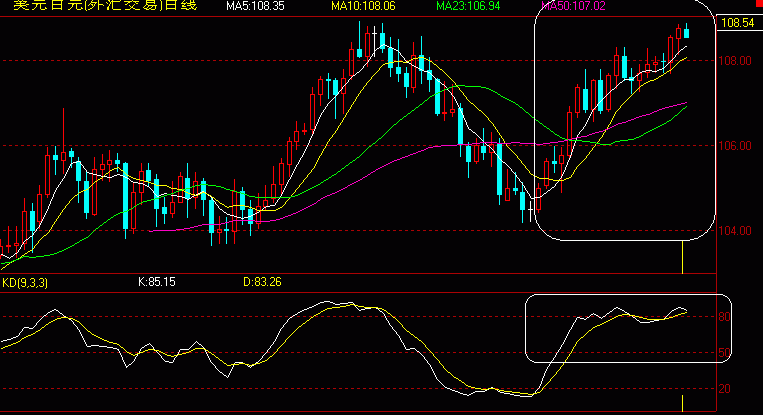Image resolution: width=763 pixels, height=415 pixels.
Task: Click the KD axis level 20 label
Action: tap(724, 389)
